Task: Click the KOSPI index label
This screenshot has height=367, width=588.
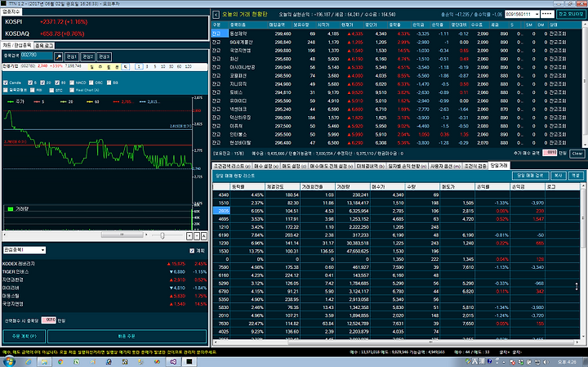Action: click(14, 22)
